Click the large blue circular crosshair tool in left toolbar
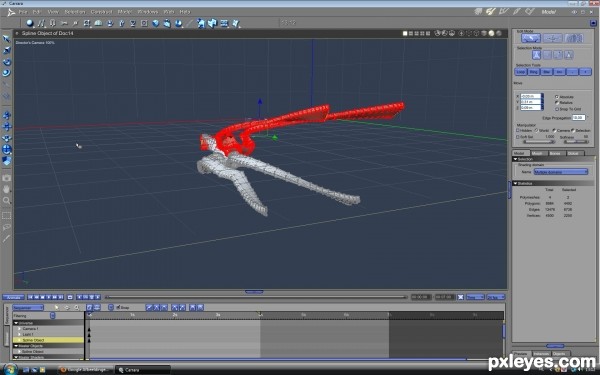The width and height of the screenshot is (600, 375). [7, 149]
